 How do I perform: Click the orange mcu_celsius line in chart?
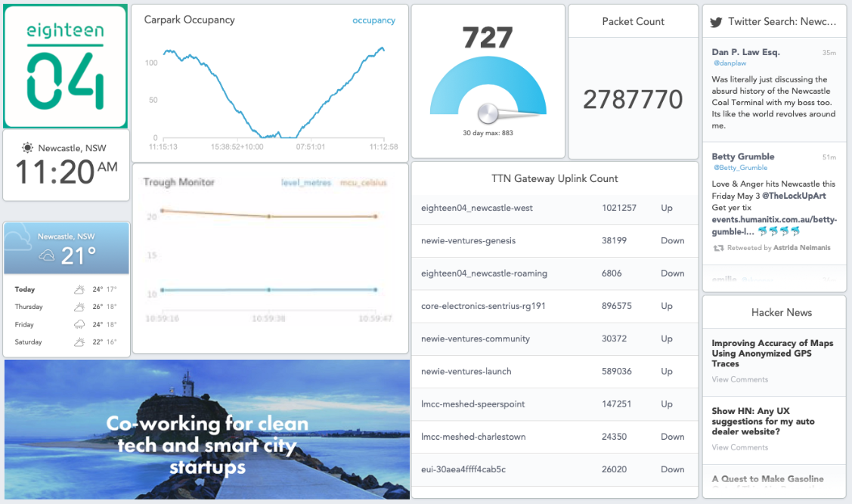tap(268, 215)
